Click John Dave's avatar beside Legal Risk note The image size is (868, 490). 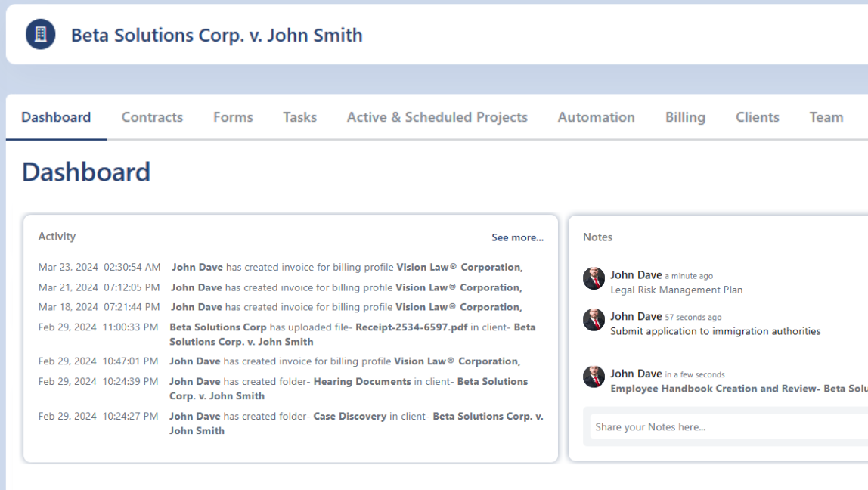pyautogui.click(x=594, y=278)
